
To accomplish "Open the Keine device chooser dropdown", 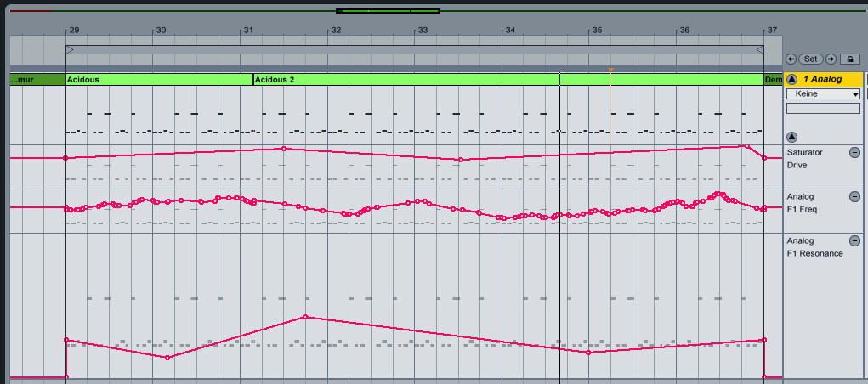I will click(x=823, y=94).
